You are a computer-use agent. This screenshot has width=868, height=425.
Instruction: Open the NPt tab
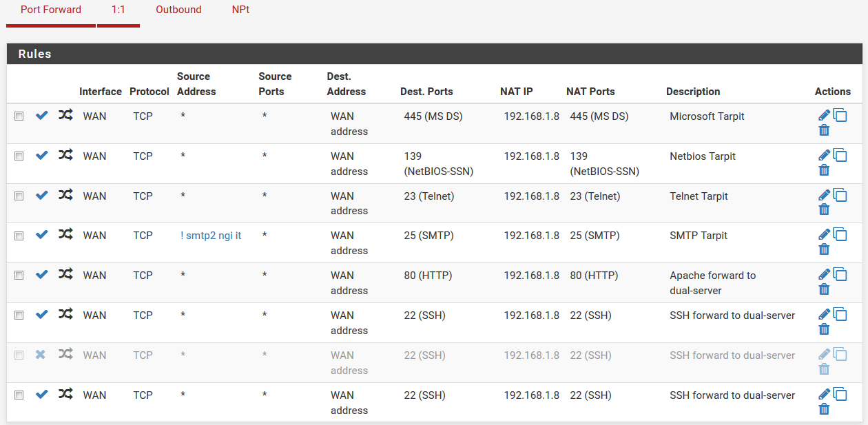click(240, 10)
